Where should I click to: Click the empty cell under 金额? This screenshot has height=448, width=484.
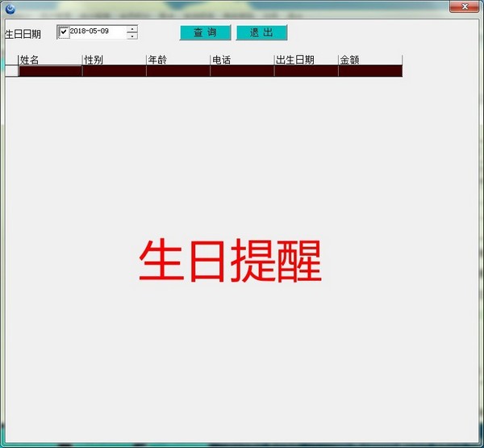click(x=370, y=71)
